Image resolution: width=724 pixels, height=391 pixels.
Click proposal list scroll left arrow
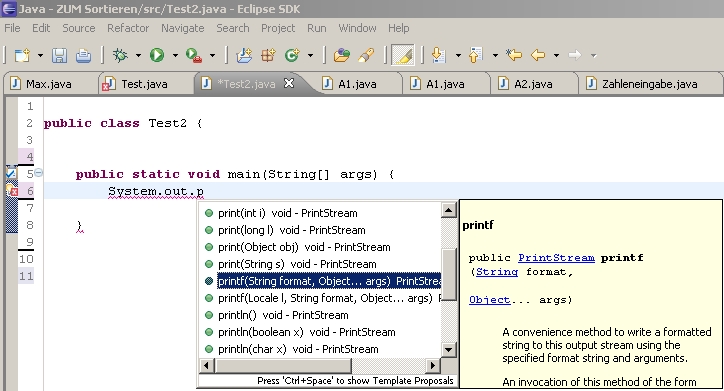point(206,366)
